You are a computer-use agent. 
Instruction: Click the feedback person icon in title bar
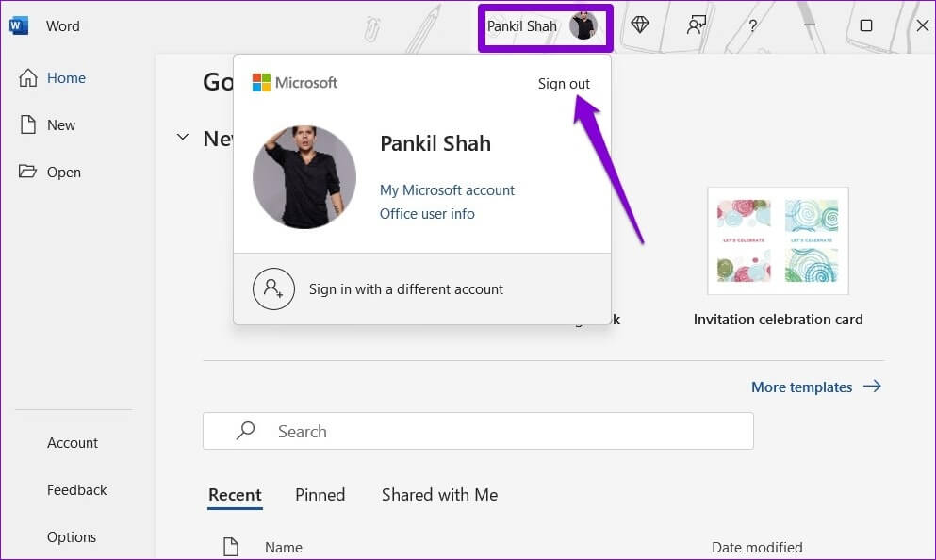[696, 25]
